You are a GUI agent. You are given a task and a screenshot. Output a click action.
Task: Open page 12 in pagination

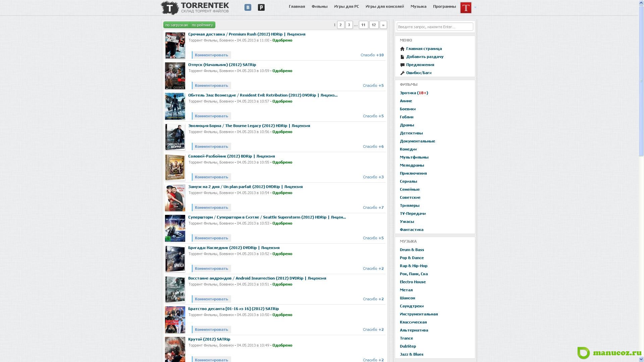click(x=374, y=25)
